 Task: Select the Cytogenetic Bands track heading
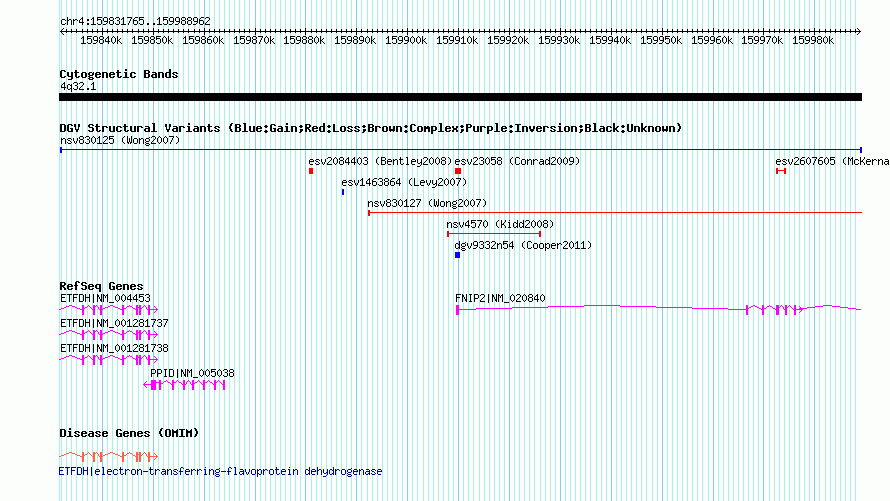[119, 74]
